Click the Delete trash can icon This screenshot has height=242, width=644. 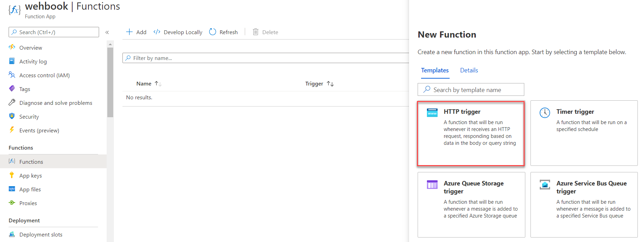256,32
